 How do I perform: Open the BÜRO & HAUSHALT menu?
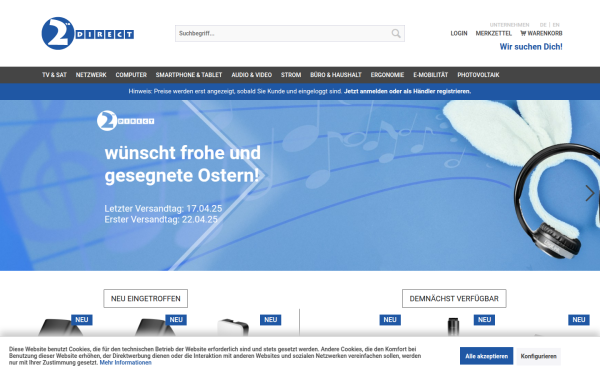click(x=336, y=75)
